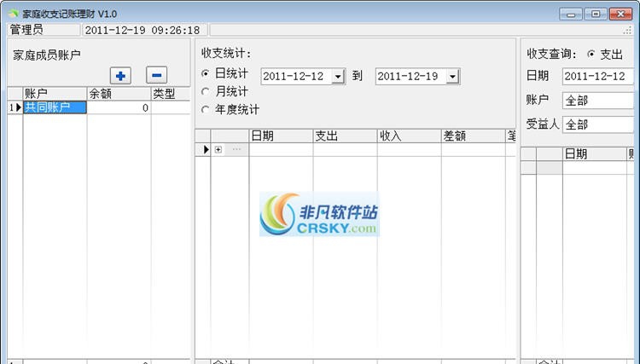640x364 pixels.
Task: Click the 收支查询 日期 field 2011-12-12
Action: pos(597,76)
